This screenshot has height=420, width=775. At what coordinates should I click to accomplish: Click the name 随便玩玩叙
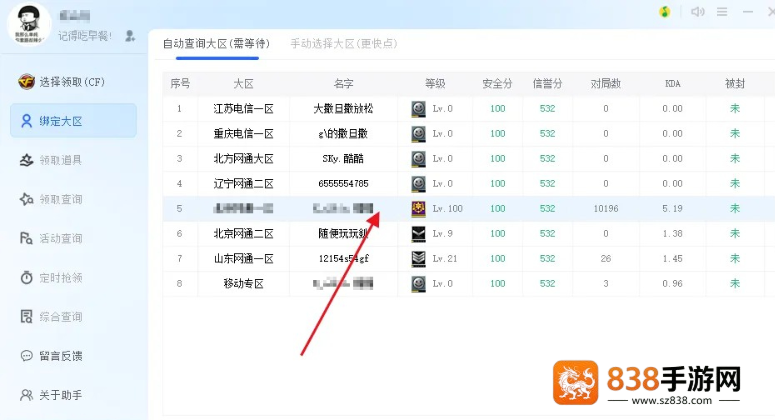[343, 233]
